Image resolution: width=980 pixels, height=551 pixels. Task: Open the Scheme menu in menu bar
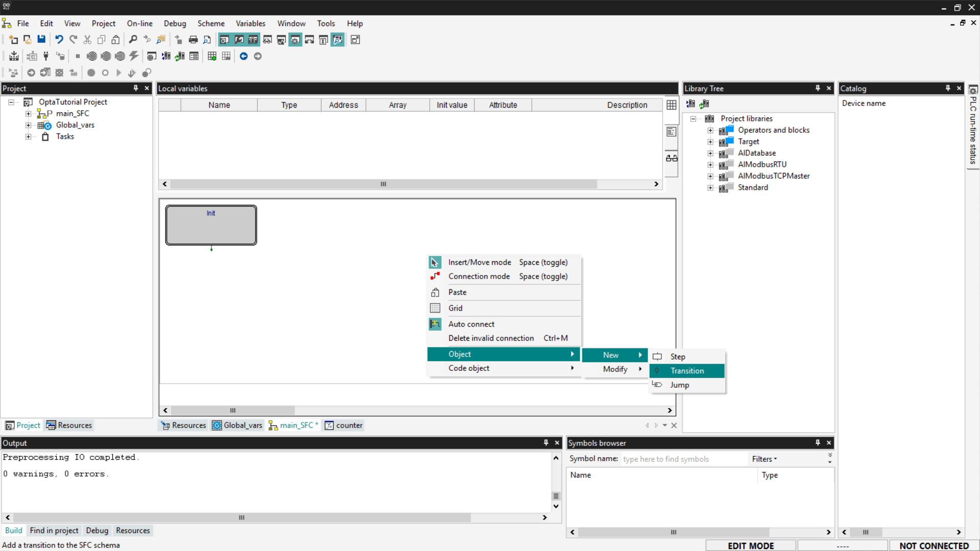[211, 23]
